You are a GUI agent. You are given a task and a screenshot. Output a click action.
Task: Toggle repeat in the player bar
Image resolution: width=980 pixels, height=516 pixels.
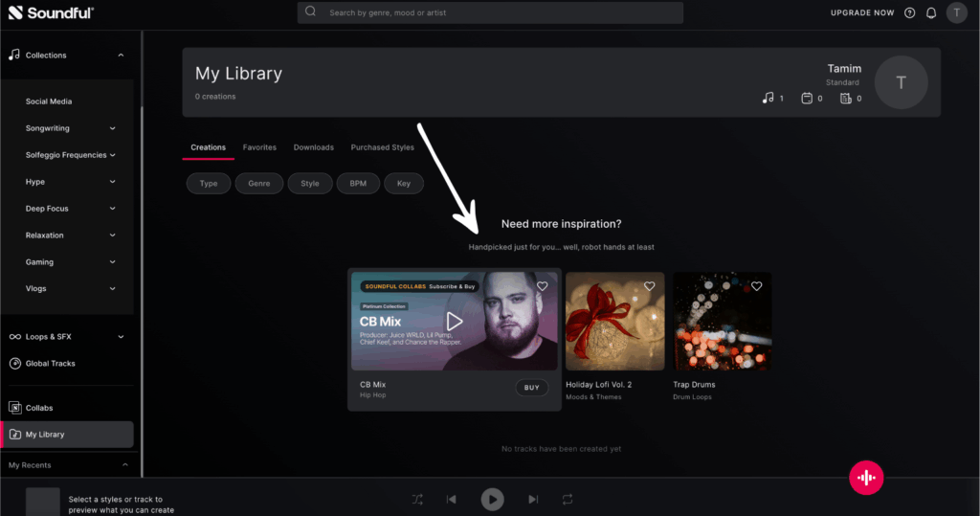568,499
